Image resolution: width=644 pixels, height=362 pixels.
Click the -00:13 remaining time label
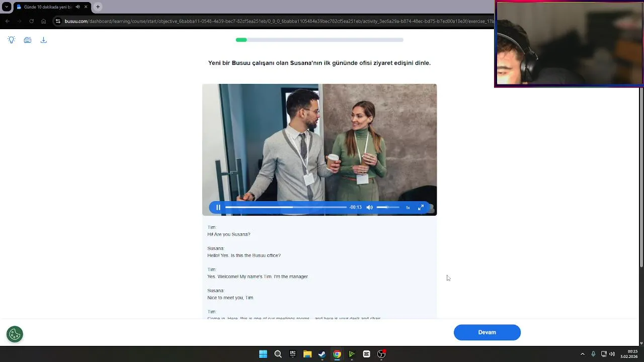tap(356, 207)
